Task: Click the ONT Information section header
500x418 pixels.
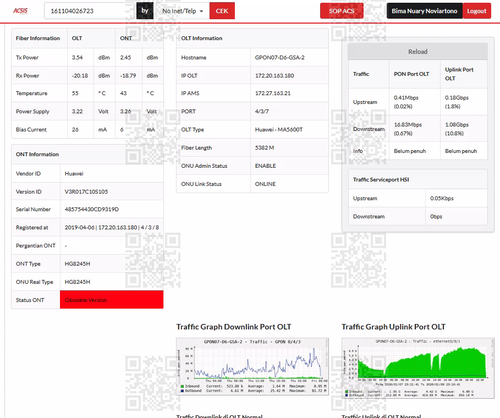Action: click(x=37, y=154)
